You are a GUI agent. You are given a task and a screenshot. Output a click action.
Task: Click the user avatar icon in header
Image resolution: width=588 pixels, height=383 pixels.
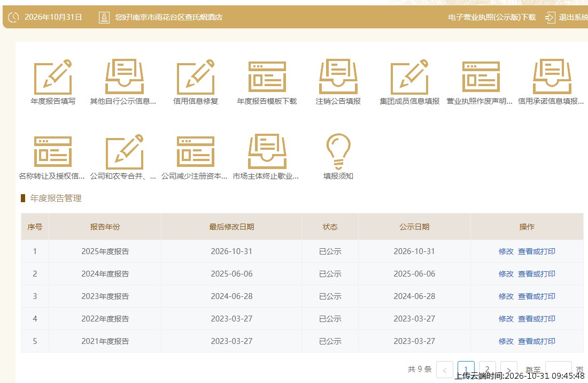click(104, 17)
